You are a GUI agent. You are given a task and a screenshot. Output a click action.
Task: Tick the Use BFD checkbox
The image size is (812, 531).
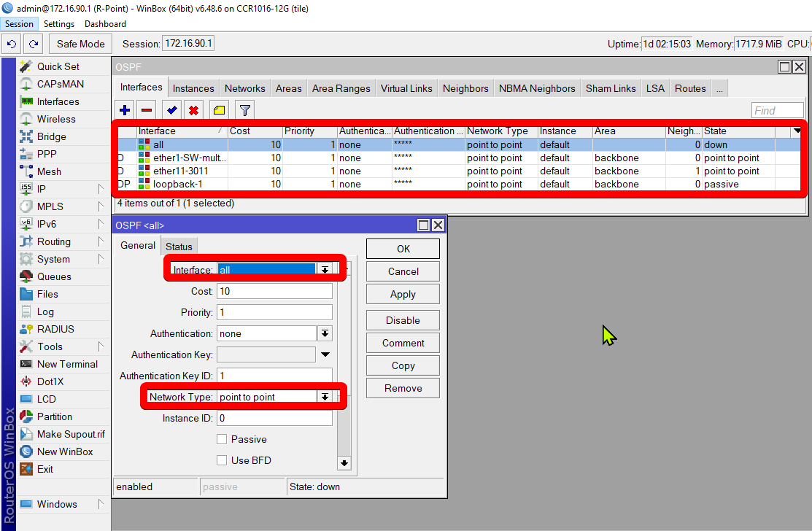click(x=222, y=460)
